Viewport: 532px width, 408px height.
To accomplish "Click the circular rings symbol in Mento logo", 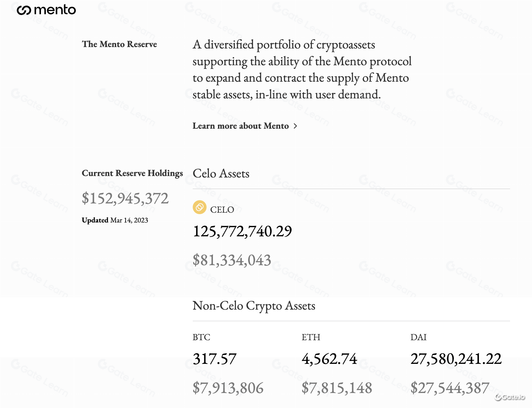I will [x=24, y=10].
